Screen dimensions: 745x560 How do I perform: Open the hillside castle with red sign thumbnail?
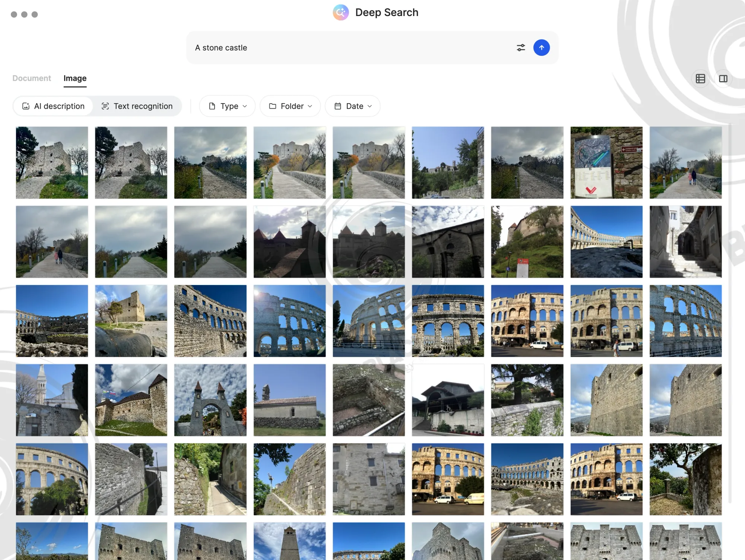527,242
